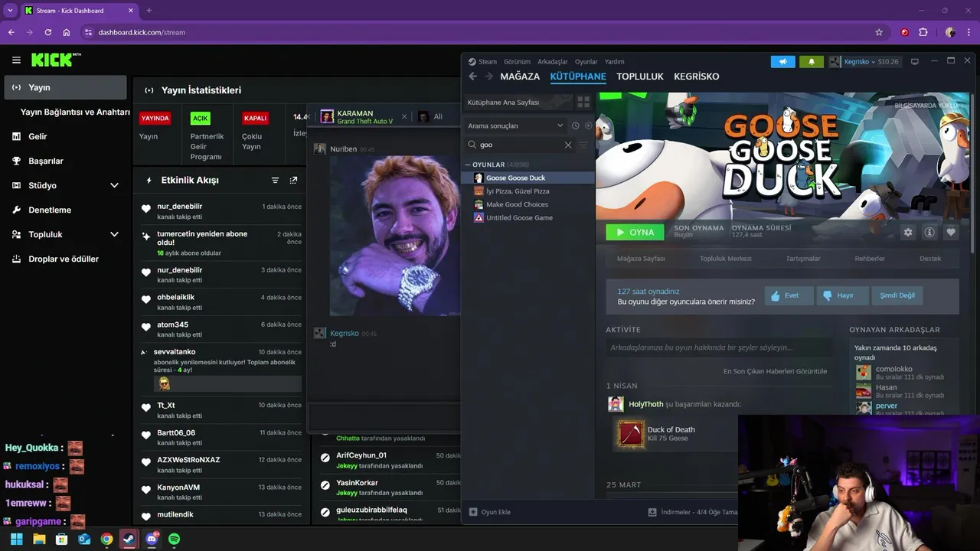Go back in Steam navigation

point(472,77)
